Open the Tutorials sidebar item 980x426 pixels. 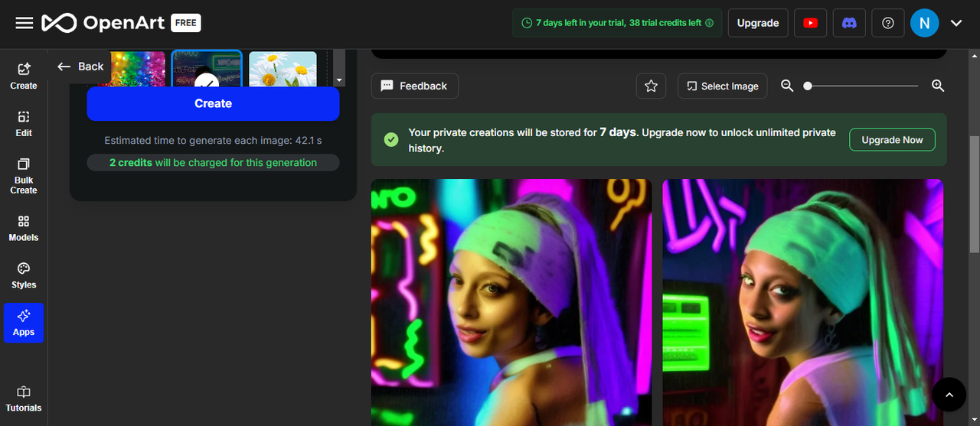pyautogui.click(x=24, y=398)
